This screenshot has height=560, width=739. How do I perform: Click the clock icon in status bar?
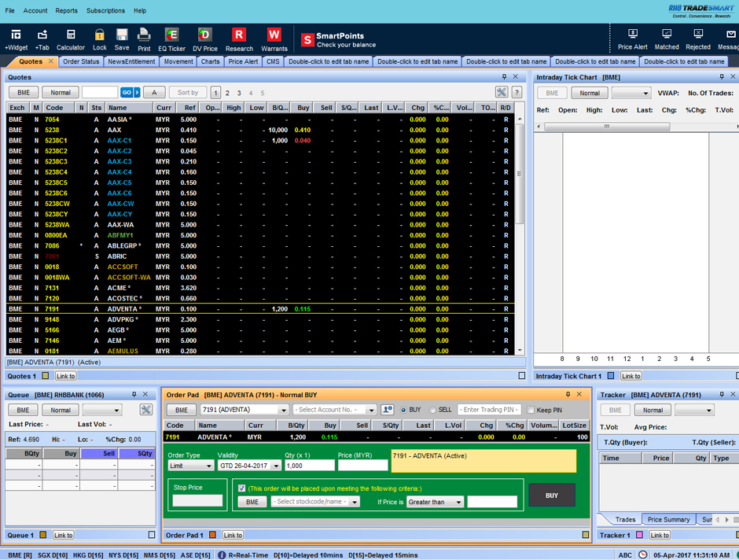pos(642,554)
